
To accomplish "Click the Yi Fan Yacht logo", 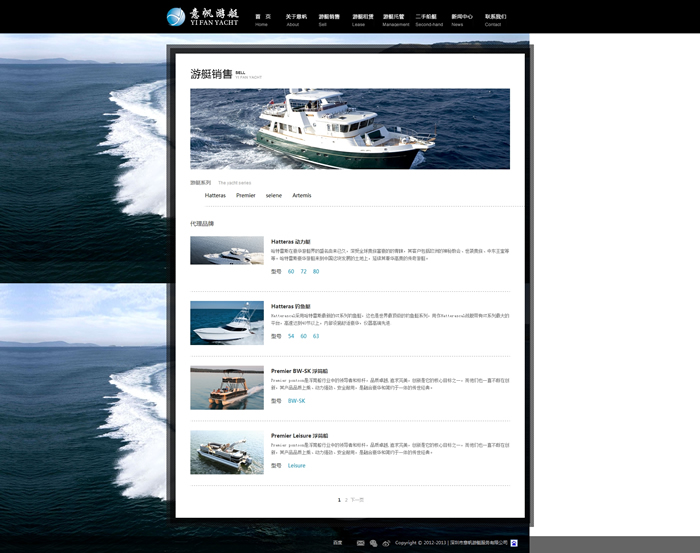I will [x=202, y=17].
